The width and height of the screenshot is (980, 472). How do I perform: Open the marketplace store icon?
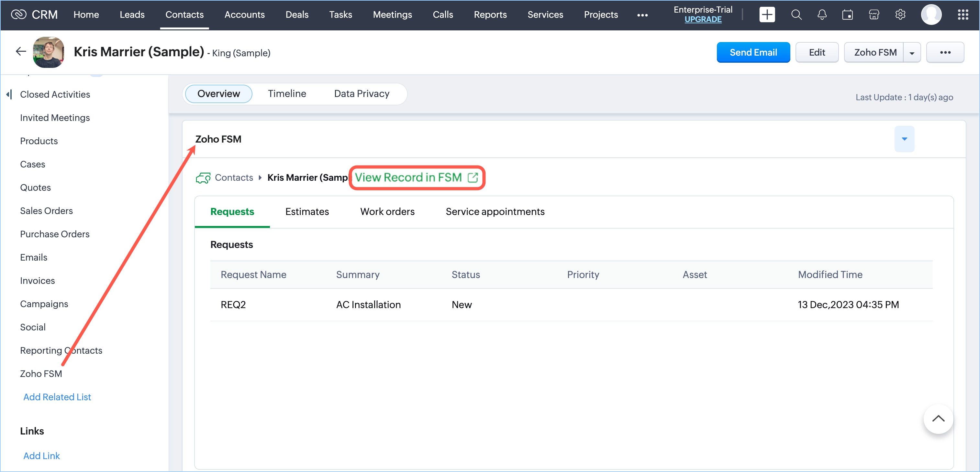pyautogui.click(x=874, y=15)
